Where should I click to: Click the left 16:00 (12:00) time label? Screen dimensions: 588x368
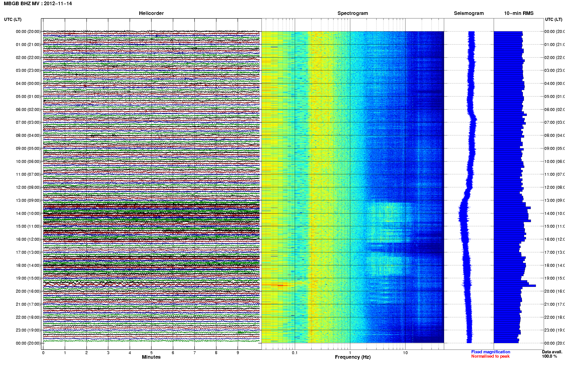pyautogui.click(x=28, y=239)
